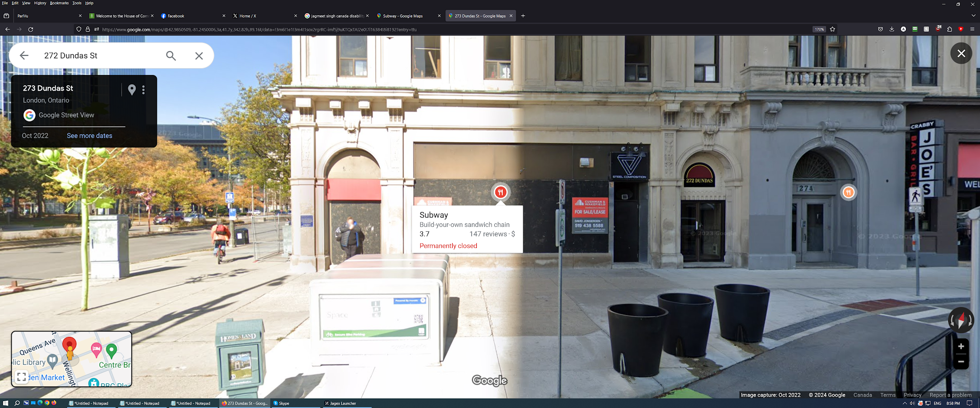Click the uBlock Origin shield icon

938,29
